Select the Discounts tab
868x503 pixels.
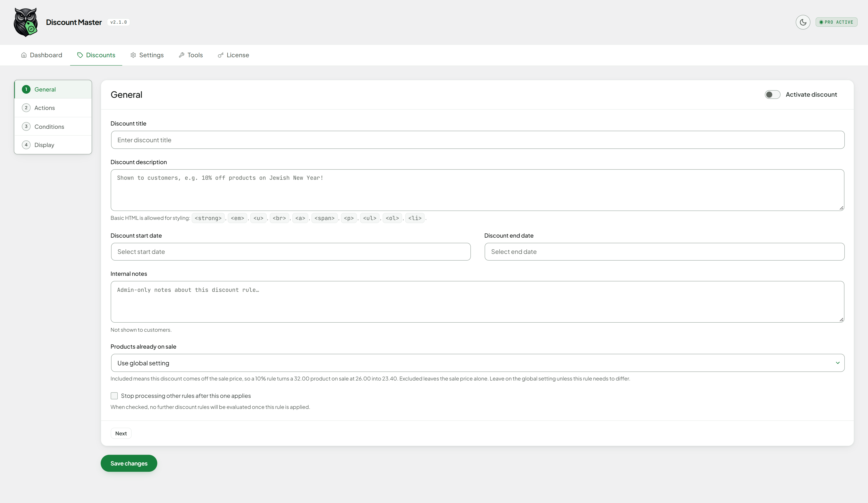coord(96,55)
